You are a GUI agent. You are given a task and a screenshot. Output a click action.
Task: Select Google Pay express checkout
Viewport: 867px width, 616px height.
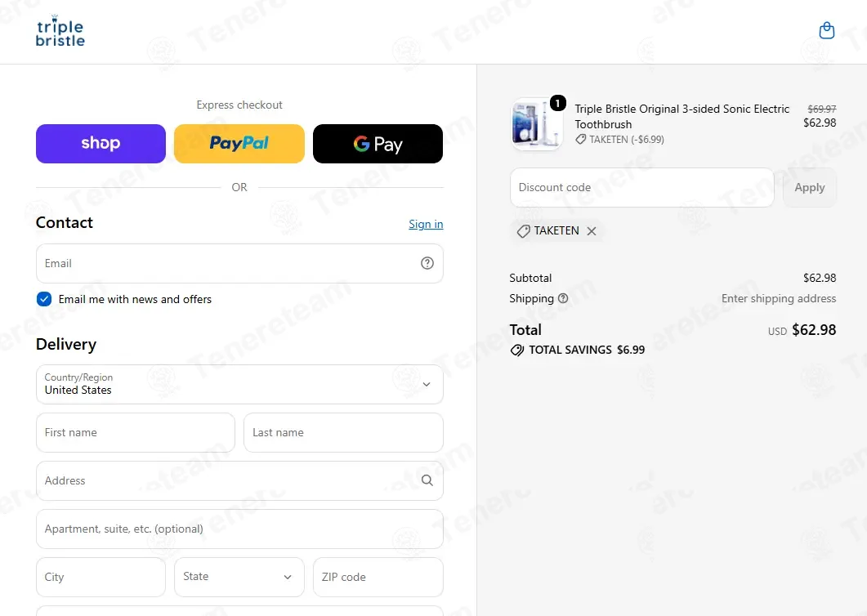coord(378,144)
